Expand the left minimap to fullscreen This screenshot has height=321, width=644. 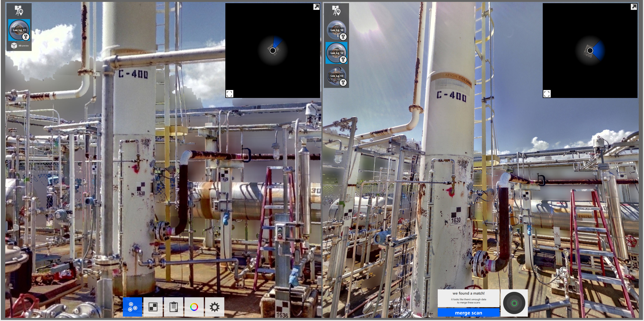[230, 94]
